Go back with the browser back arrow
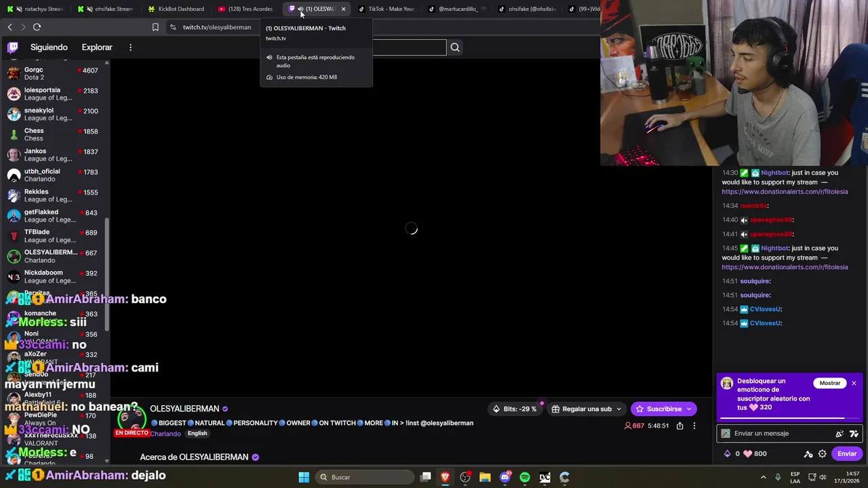This screenshot has width=868, height=488. (x=10, y=27)
